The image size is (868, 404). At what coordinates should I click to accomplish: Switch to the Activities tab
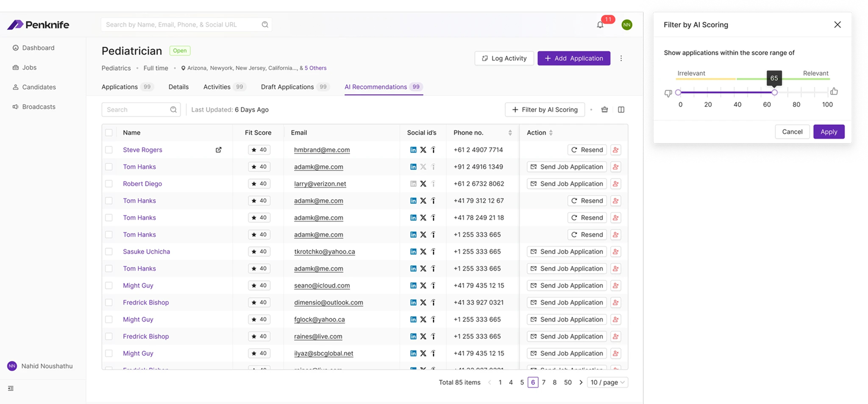coord(225,87)
